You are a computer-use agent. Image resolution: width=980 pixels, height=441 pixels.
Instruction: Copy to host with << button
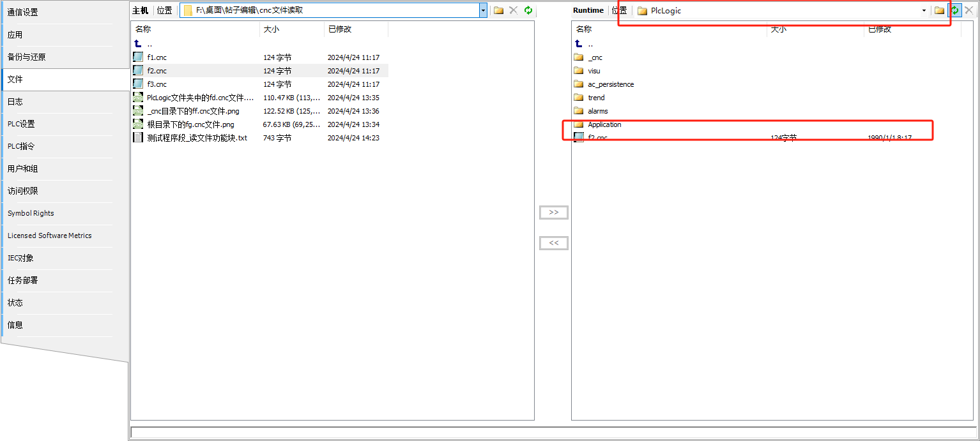tap(554, 243)
